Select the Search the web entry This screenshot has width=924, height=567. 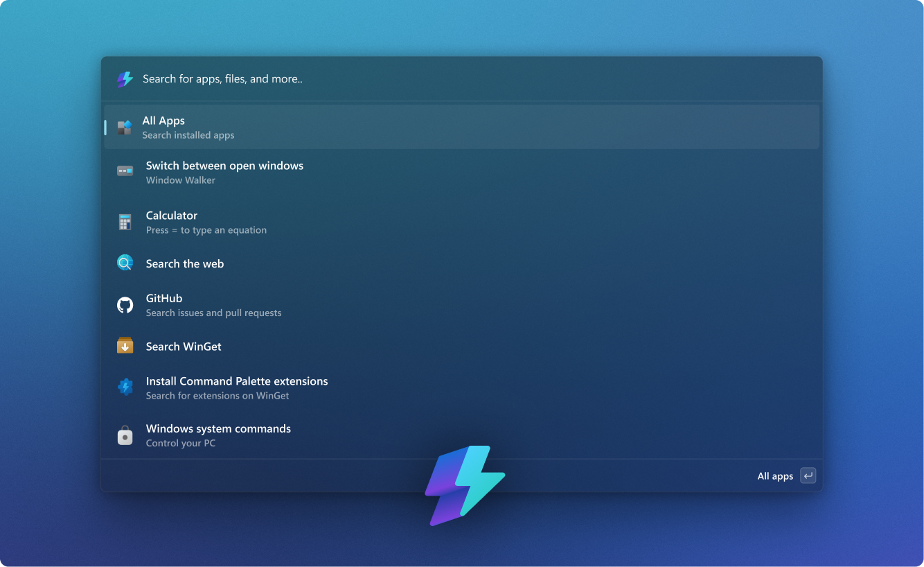(x=185, y=263)
